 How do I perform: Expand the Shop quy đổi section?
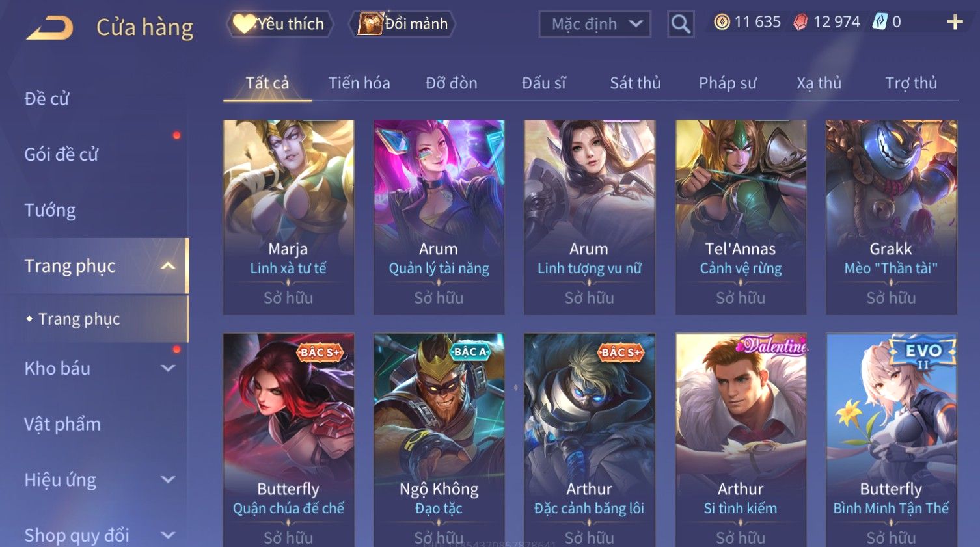[x=168, y=535]
